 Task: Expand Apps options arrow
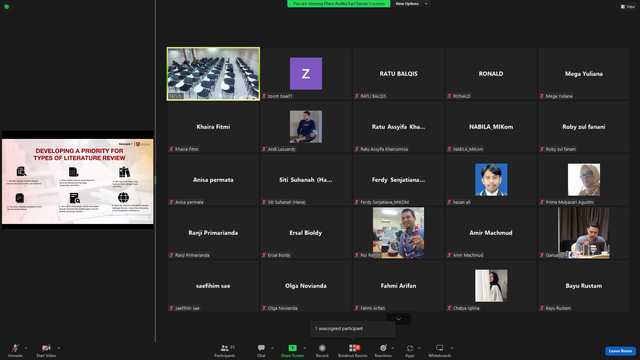tap(419, 348)
